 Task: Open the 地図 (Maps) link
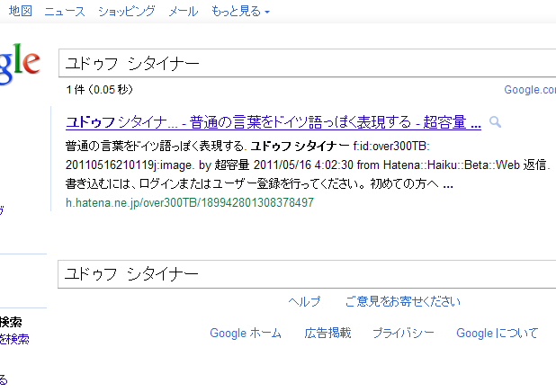click(20, 11)
